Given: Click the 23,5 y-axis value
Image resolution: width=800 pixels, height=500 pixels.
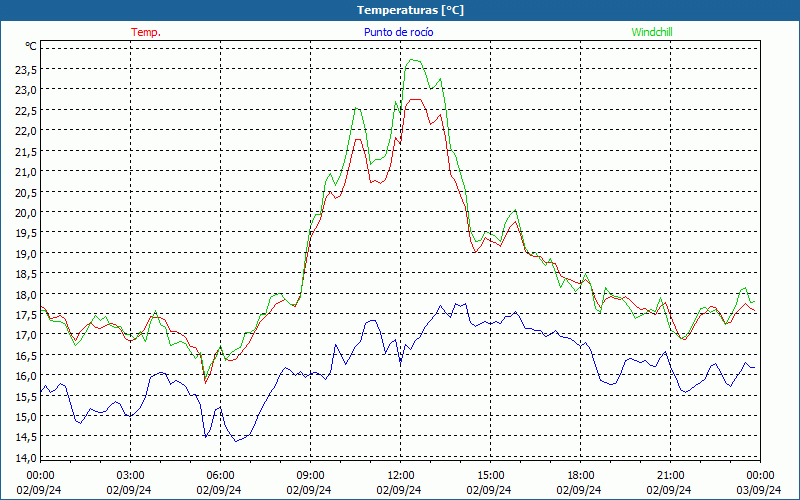Looking at the screenshot, I should (26, 70).
